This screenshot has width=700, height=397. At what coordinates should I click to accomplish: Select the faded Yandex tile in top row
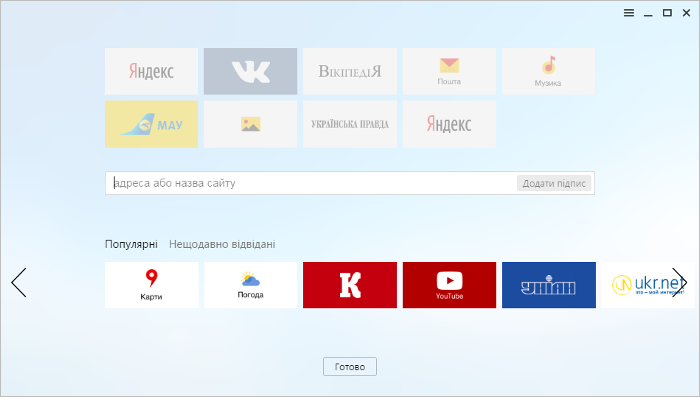151,71
